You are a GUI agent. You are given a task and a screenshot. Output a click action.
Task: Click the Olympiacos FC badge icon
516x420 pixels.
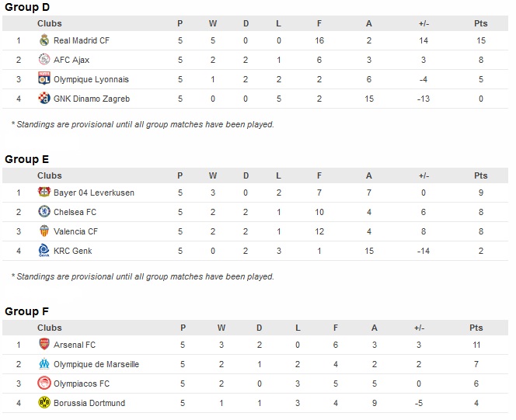click(x=44, y=384)
